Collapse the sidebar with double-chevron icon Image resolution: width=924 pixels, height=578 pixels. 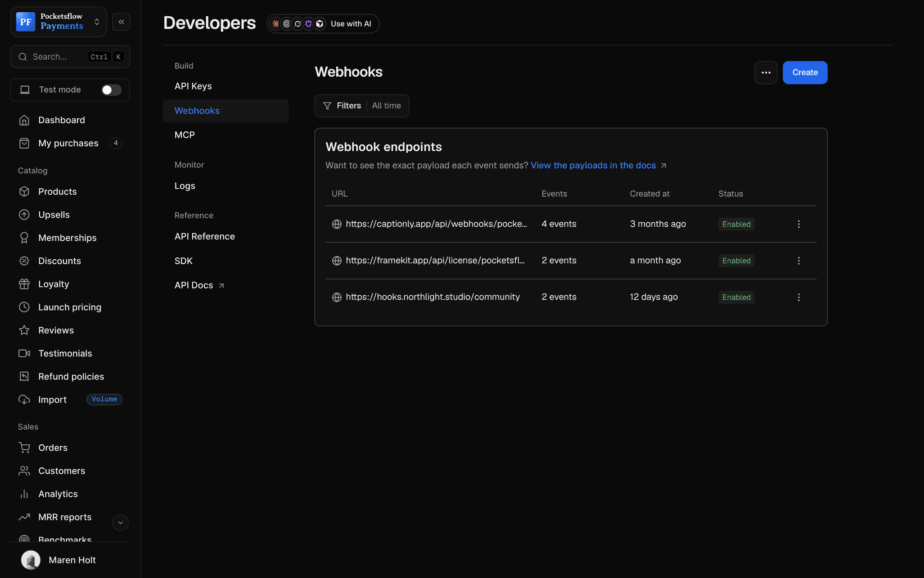coord(121,22)
